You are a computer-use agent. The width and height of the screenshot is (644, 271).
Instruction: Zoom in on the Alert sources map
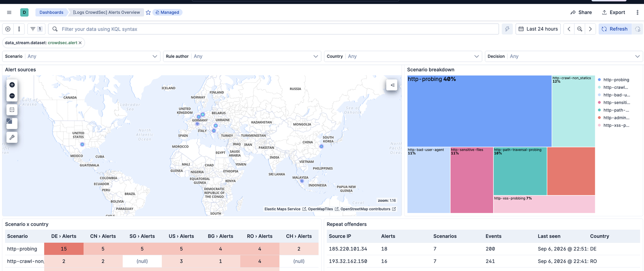[x=12, y=85]
